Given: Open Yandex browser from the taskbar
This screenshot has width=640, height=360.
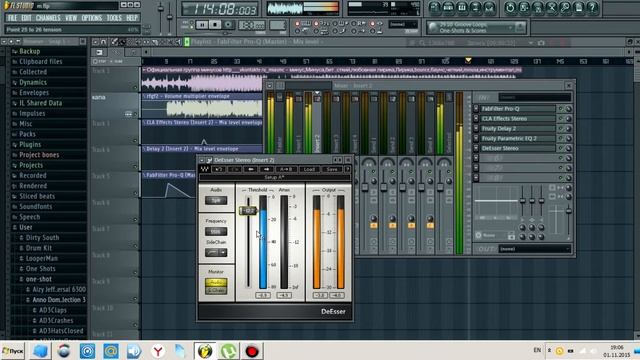Looking at the screenshot, I should pyautogui.click(x=158, y=351).
